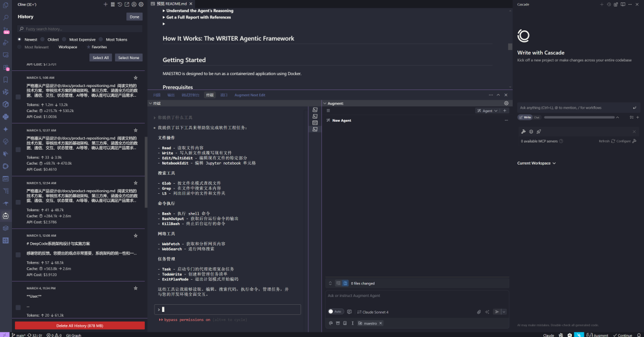Open Run and Debug view
Screen dimensions: 644x337
click(x=6, y=42)
